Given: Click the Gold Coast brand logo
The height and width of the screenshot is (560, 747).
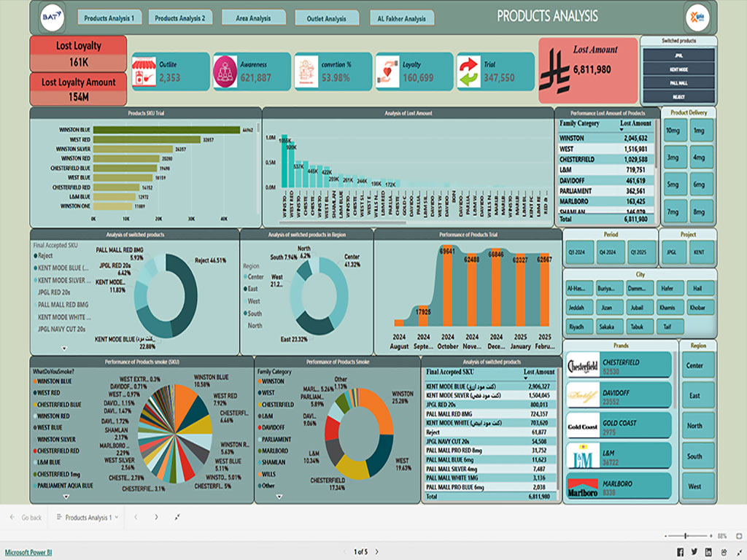Looking at the screenshot, I should tap(583, 426).
